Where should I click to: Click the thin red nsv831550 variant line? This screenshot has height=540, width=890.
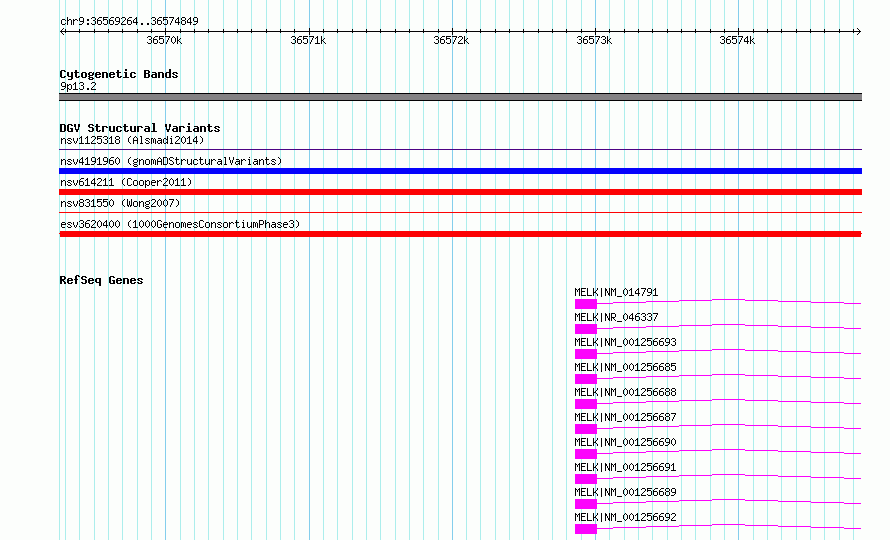460,213
